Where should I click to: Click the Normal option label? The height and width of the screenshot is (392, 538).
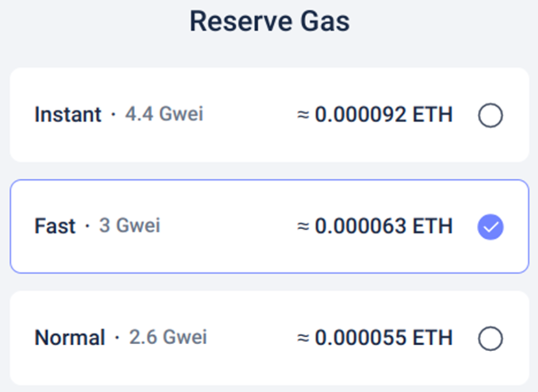(70, 338)
